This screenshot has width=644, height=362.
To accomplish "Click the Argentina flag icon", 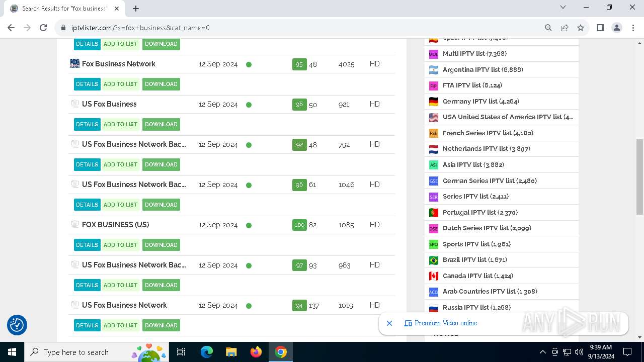I will click(x=434, y=70).
